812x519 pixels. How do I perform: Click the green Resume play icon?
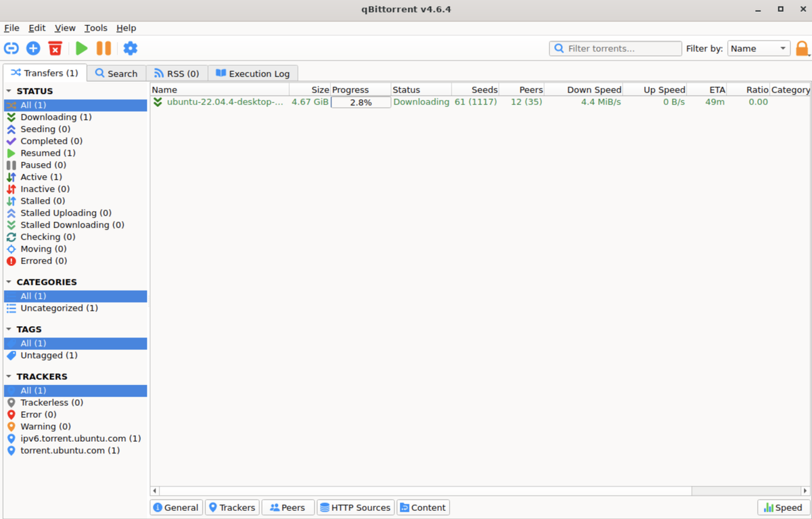(x=82, y=48)
